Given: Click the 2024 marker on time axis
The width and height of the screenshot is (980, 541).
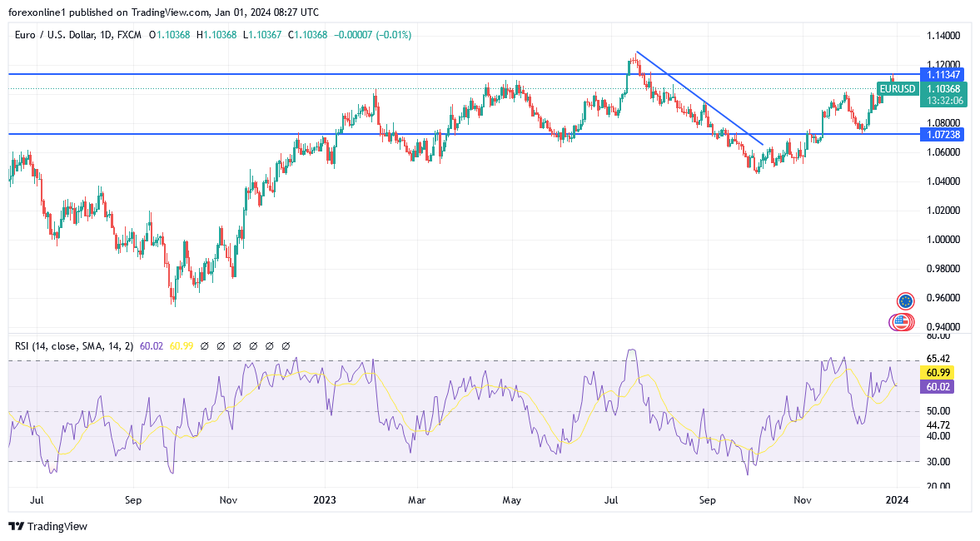Looking at the screenshot, I should [x=897, y=499].
